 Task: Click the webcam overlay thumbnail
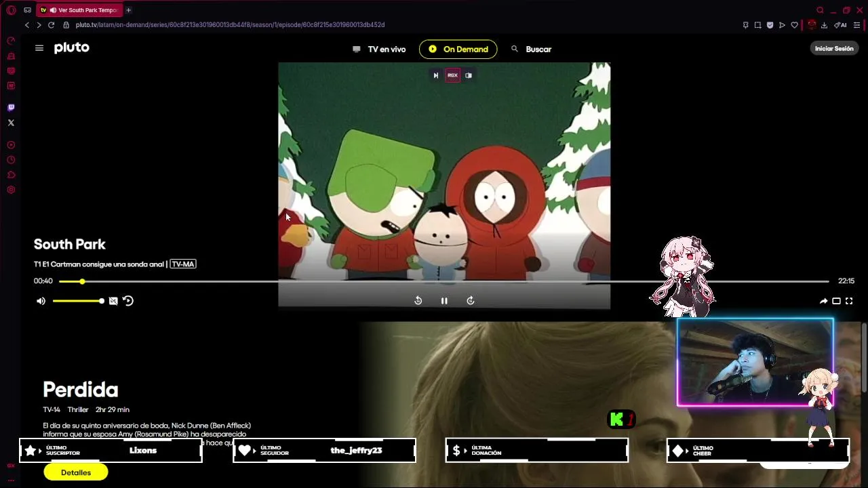click(x=755, y=363)
